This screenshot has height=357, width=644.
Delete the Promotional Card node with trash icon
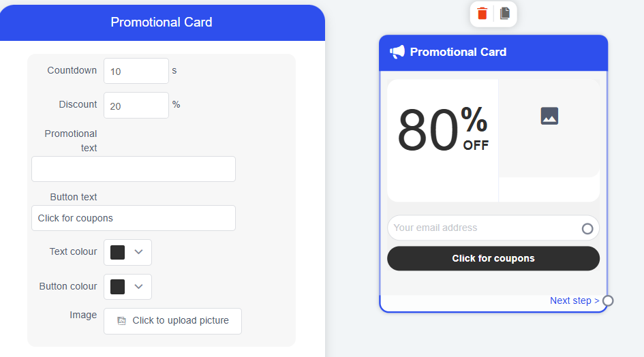[x=482, y=14]
